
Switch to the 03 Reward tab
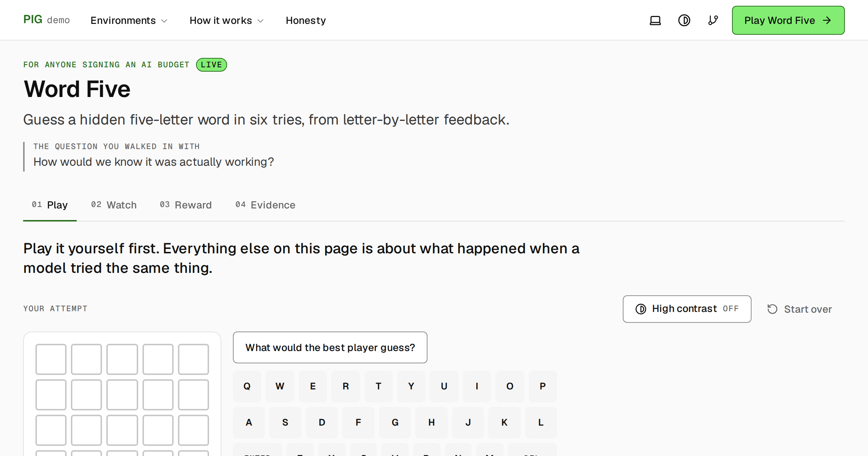[x=186, y=205]
